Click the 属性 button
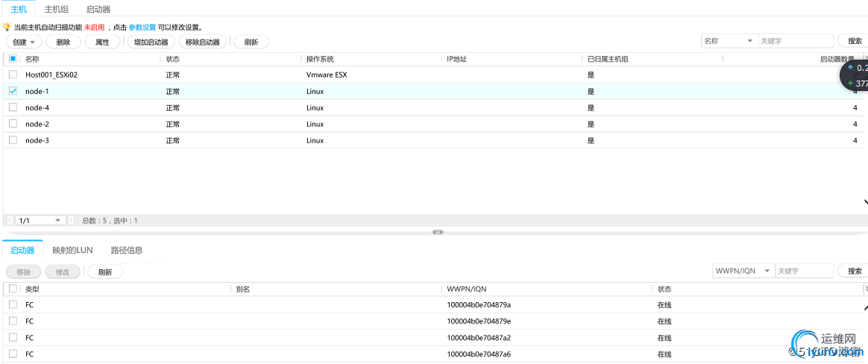The height and width of the screenshot is (364, 868). pyautogui.click(x=102, y=42)
